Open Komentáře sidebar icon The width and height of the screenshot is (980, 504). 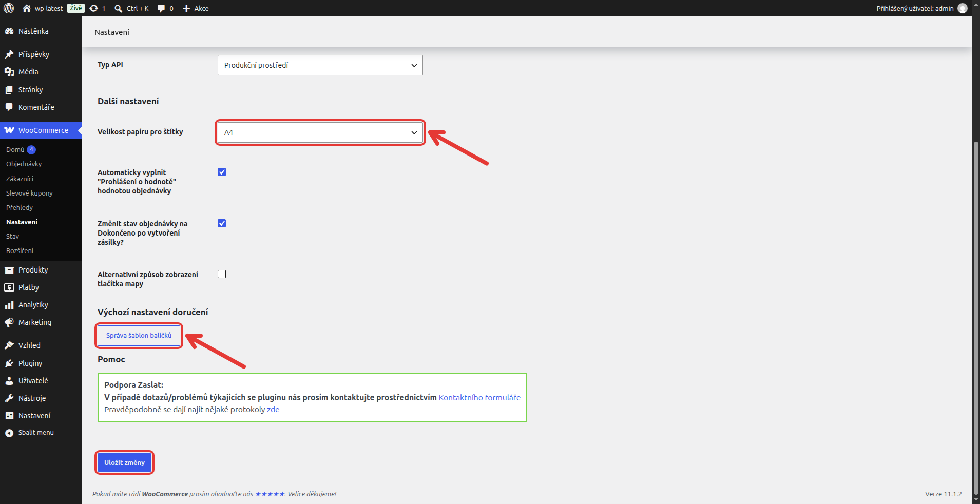tap(9, 107)
